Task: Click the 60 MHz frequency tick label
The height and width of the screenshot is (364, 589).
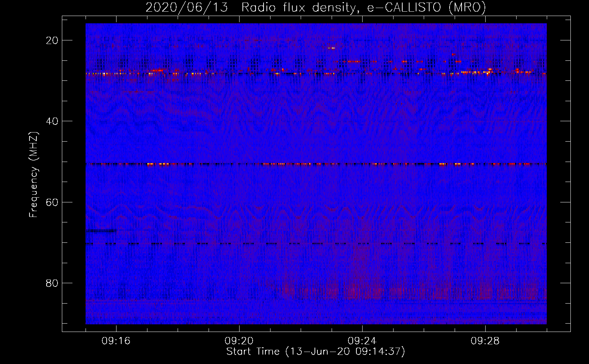Action: (x=52, y=202)
